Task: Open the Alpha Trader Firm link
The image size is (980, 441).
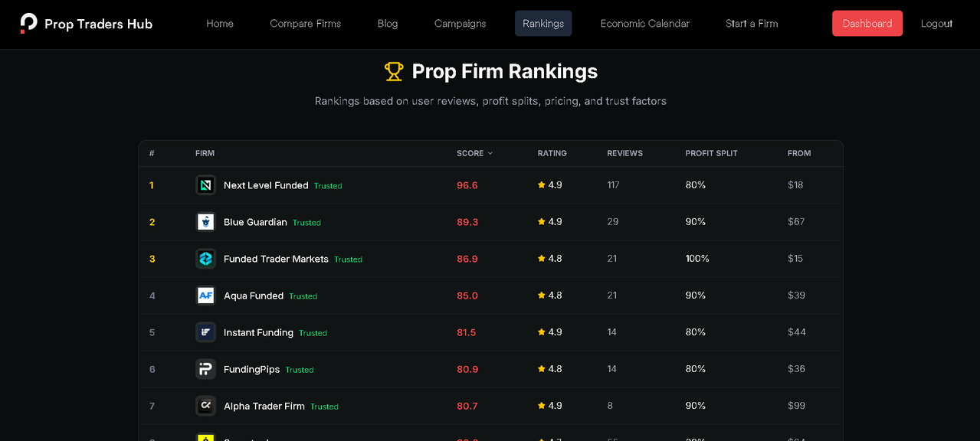Action: 264,406
